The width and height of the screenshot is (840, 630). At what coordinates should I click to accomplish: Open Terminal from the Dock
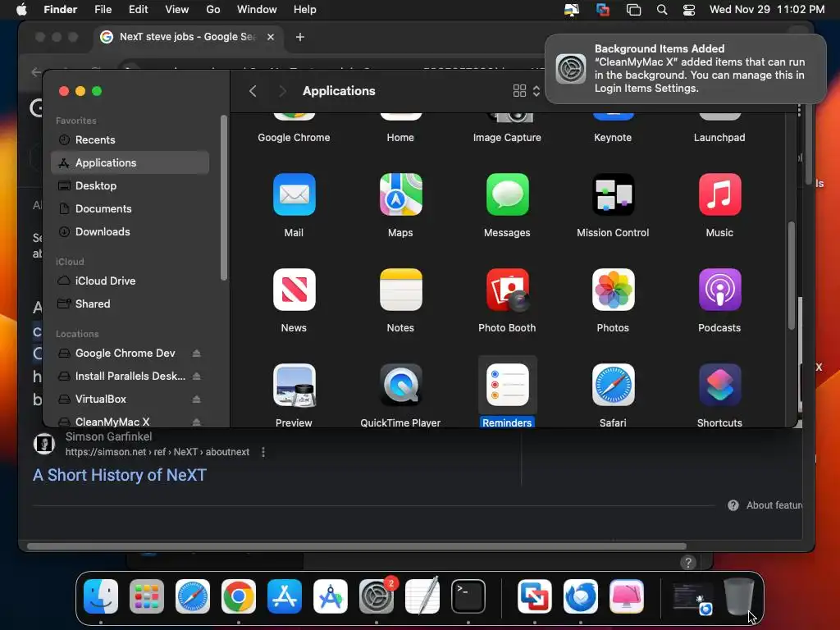(468, 596)
